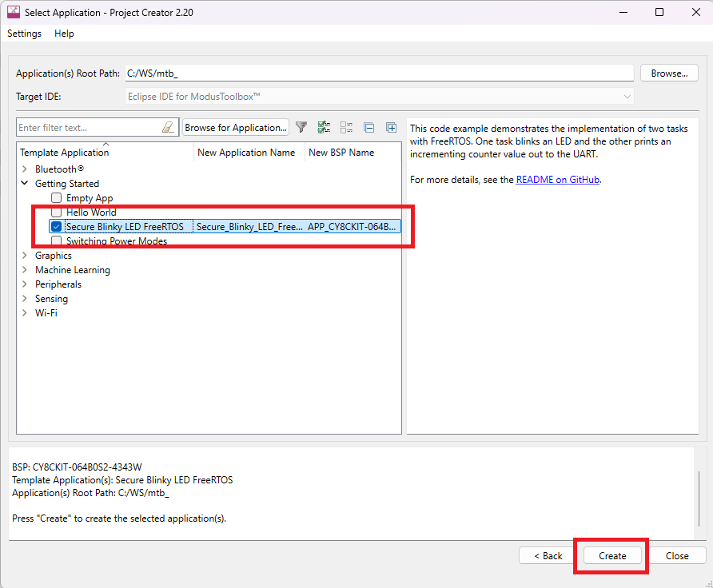Sort by the Template Application column header

65,153
